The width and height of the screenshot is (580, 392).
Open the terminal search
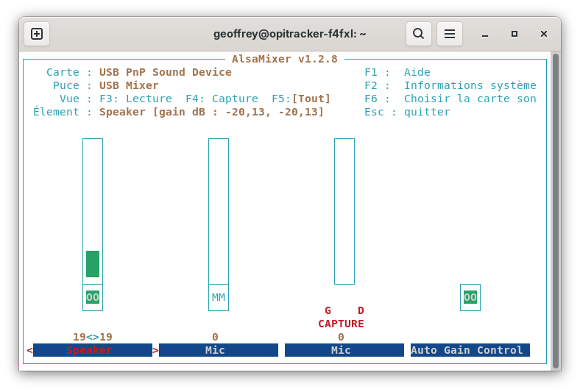tap(418, 34)
